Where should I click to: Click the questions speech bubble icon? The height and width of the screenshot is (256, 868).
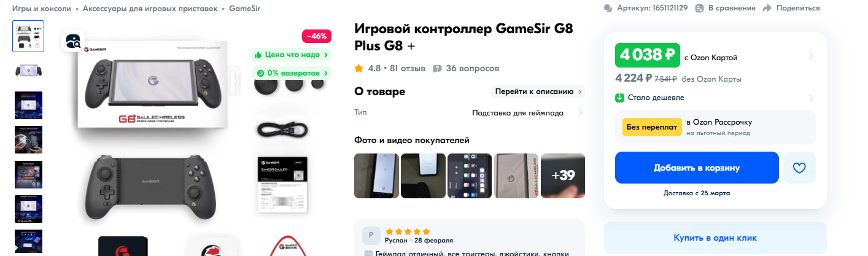[x=437, y=68]
